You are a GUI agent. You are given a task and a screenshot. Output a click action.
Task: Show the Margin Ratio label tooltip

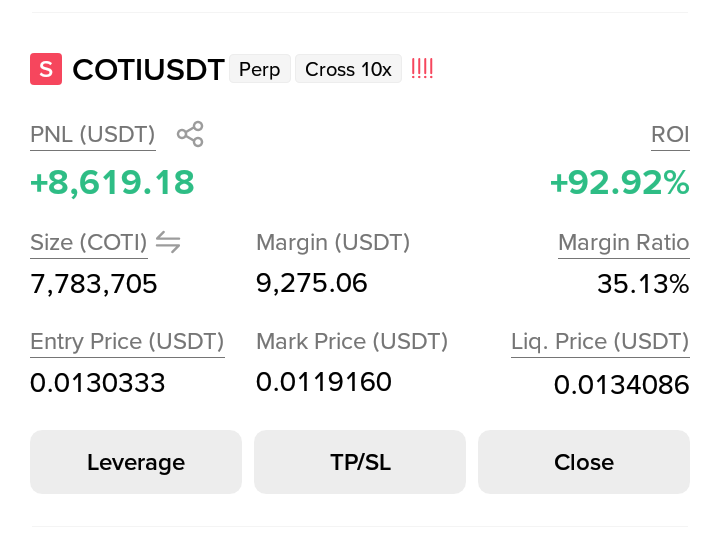click(624, 242)
